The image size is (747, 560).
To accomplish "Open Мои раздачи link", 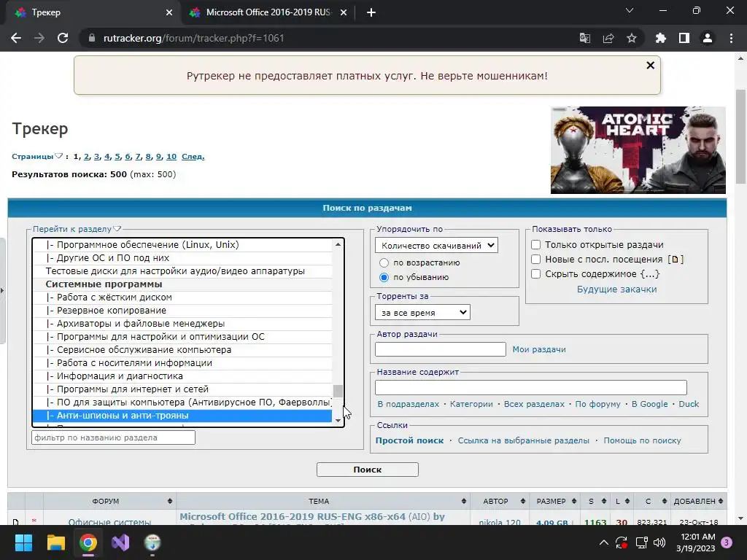I will pos(539,349).
